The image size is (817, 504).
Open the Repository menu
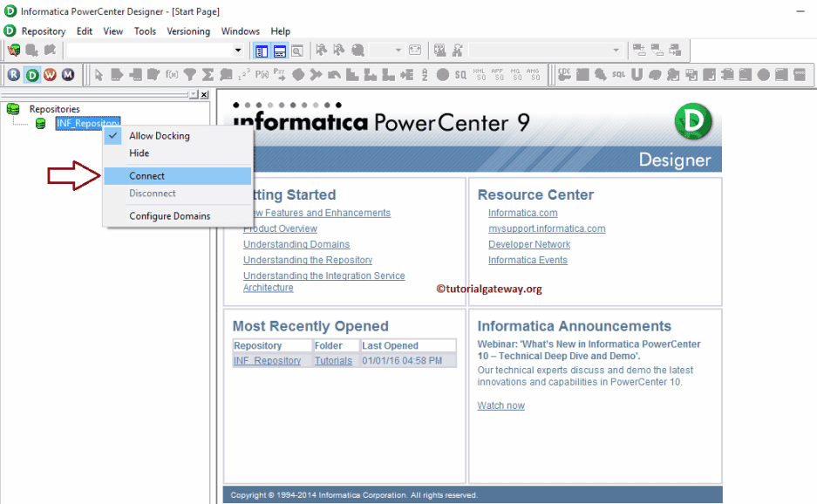tap(44, 31)
